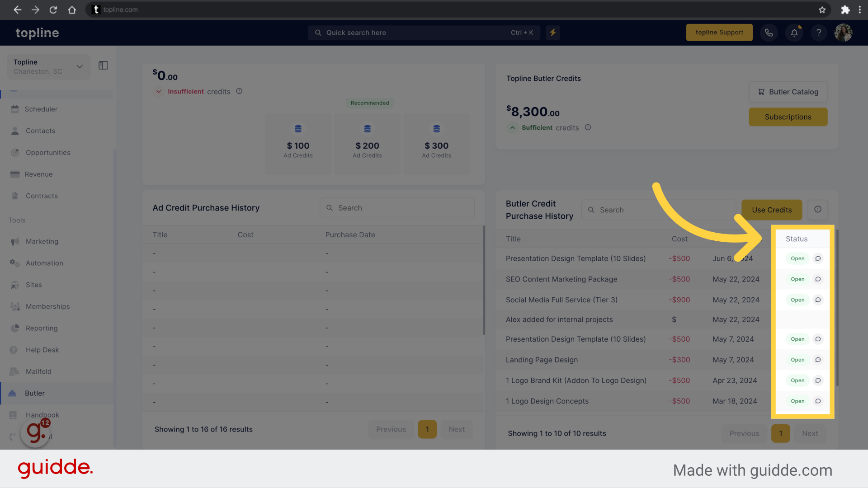Open Revenue in sidebar

click(57, 174)
